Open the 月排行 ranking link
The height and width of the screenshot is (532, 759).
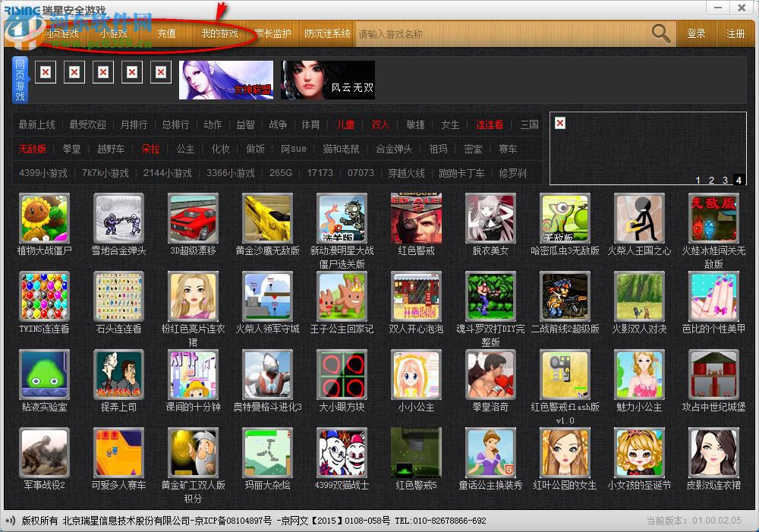[134, 124]
